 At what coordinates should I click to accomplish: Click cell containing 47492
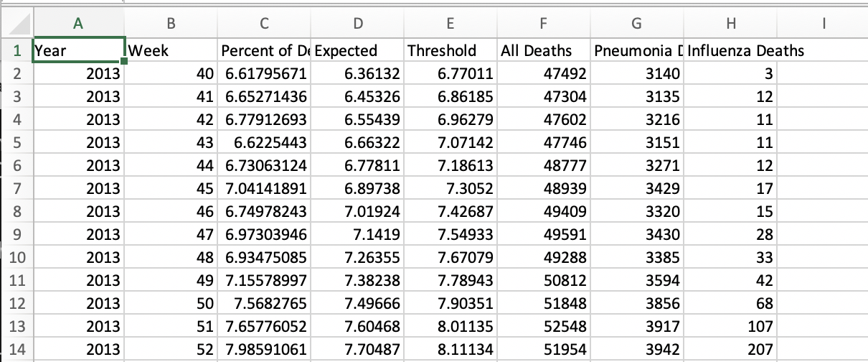point(542,73)
